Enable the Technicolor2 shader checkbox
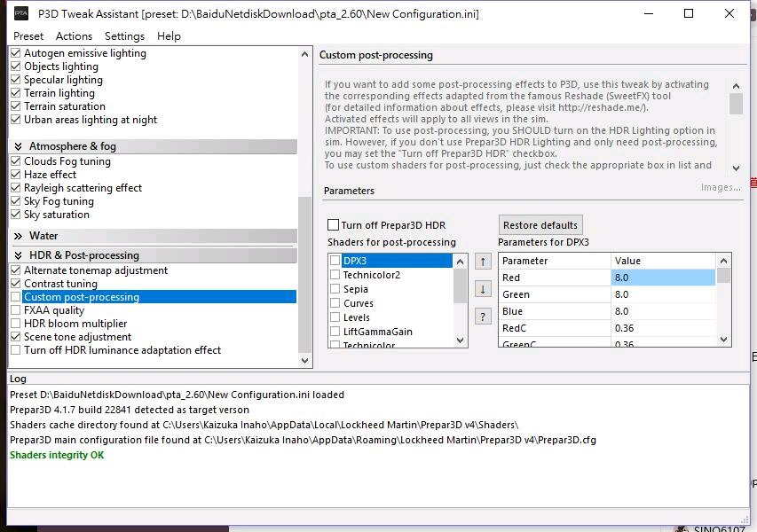The height and width of the screenshot is (532, 757). click(335, 275)
